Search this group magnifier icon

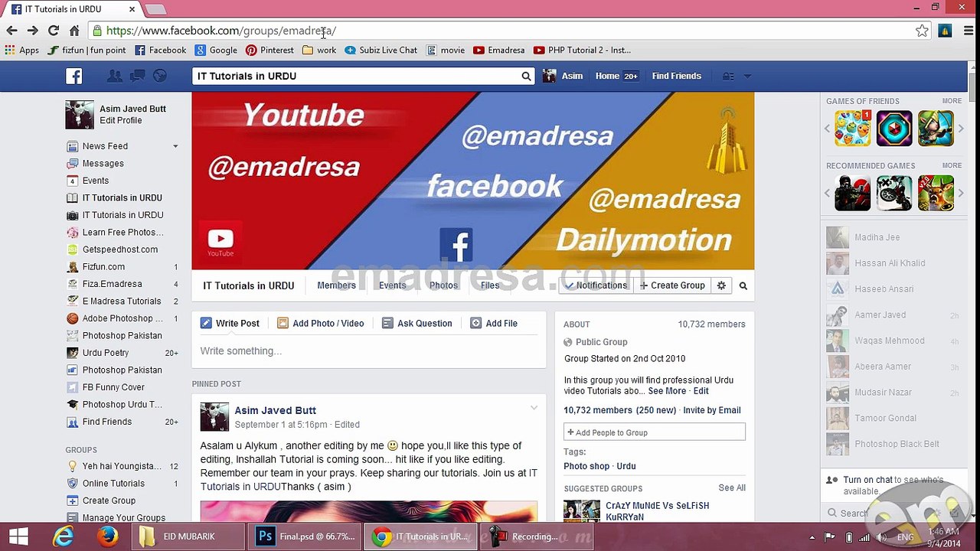click(x=743, y=285)
